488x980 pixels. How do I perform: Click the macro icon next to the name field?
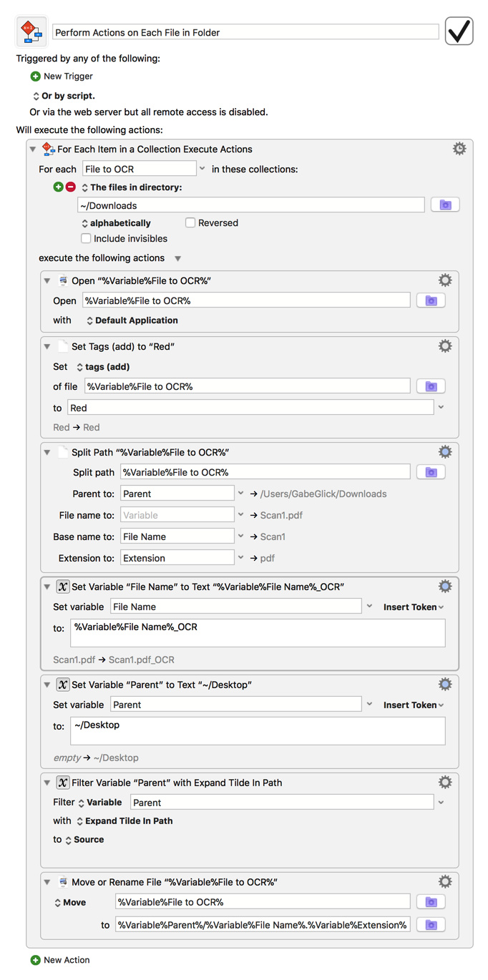[31, 31]
